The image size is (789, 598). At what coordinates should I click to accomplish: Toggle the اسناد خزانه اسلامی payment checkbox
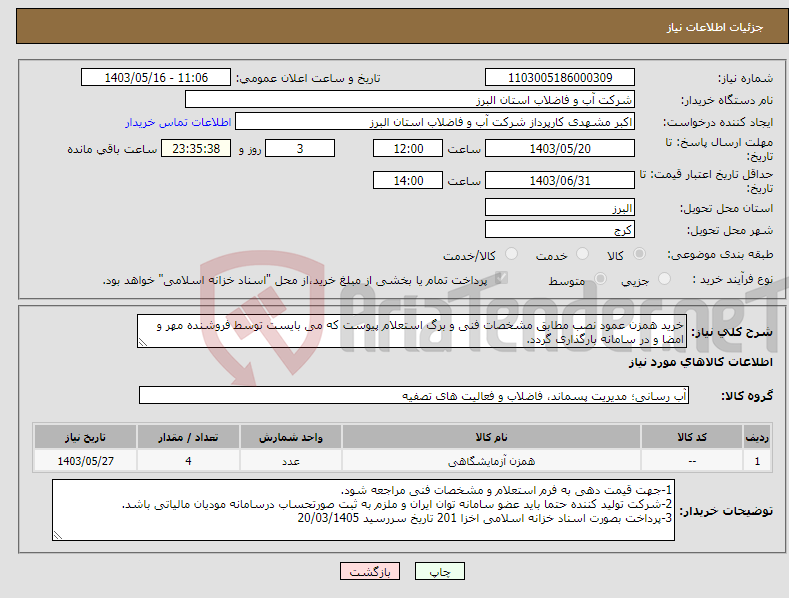(x=501, y=278)
